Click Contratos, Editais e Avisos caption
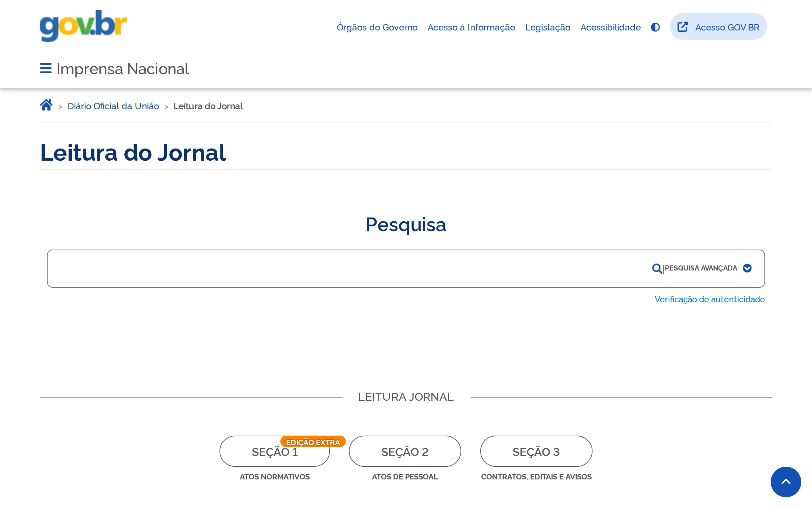 point(536,477)
